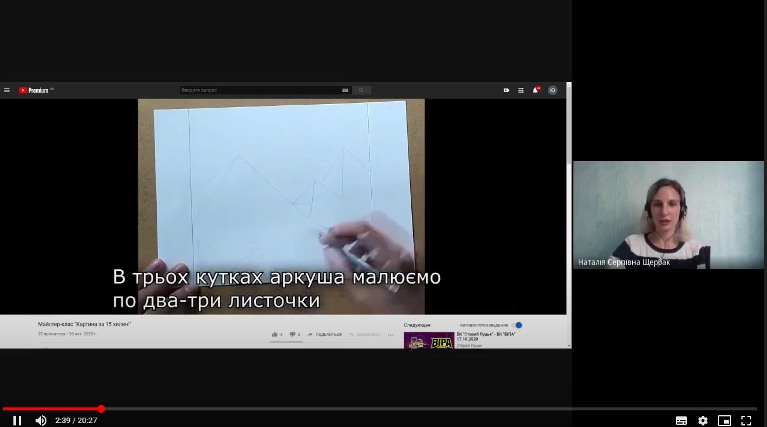Screen dimensions: 767x427
Task: Click the shared page vertical scrollbar
Action: tap(568, 215)
